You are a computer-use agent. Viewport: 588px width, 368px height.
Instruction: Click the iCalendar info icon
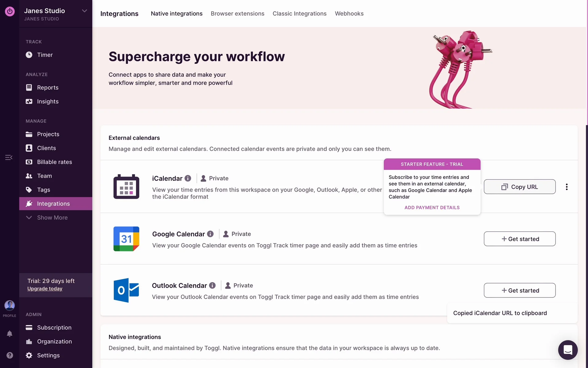tap(188, 178)
